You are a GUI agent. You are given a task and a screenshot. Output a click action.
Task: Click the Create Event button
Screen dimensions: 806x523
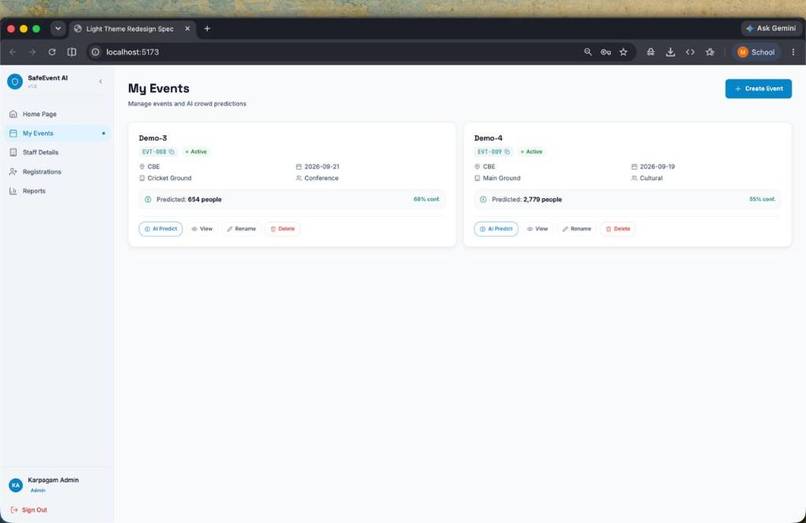click(x=758, y=88)
